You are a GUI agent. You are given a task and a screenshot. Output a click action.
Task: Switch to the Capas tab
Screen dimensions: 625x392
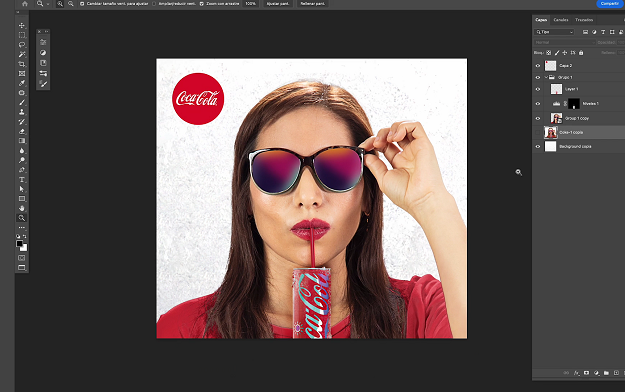(541, 20)
